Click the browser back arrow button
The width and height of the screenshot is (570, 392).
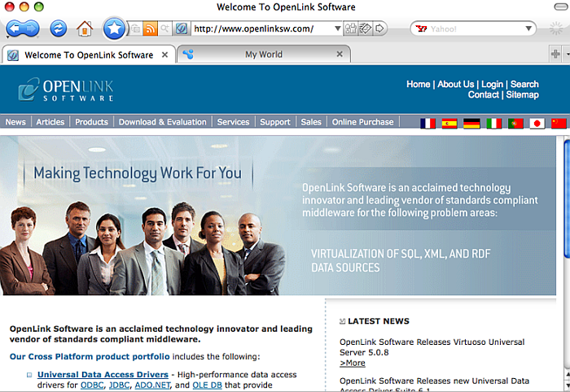coord(15,29)
